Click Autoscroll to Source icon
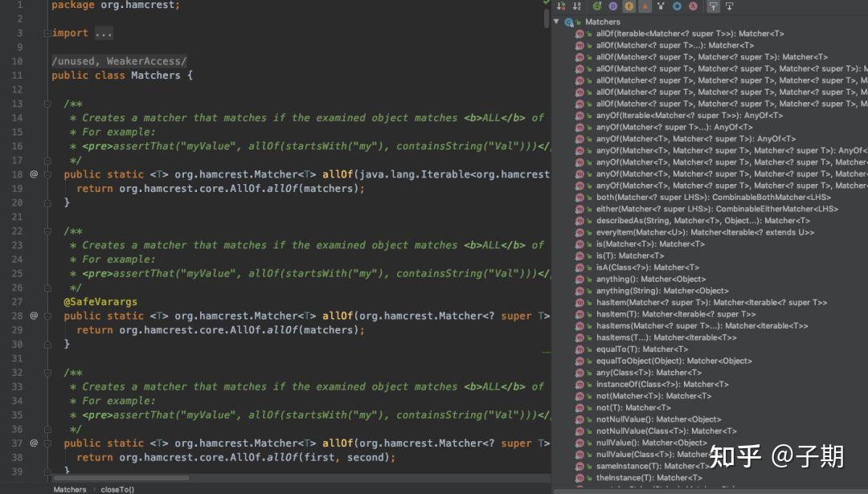The height and width of the screenshot is (494, 868). [x=713, y=6]
